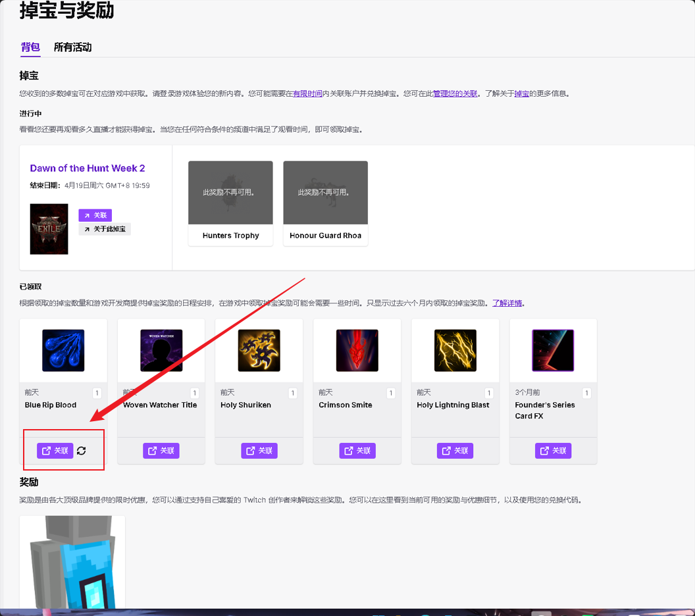The image size is (695, 616).
Task: Click the Founder's Series Card FX name
Action: pos(545,411)
